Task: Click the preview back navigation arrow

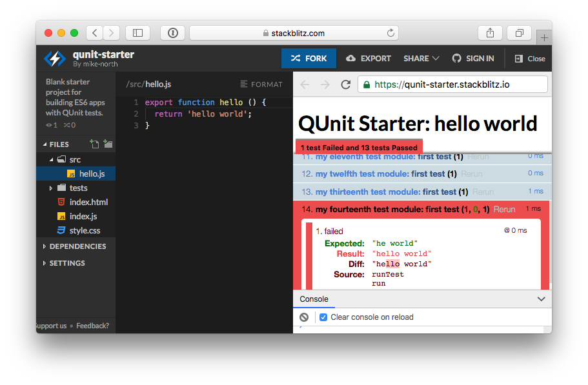Action: pyautogui.click(x=304, y=84)
